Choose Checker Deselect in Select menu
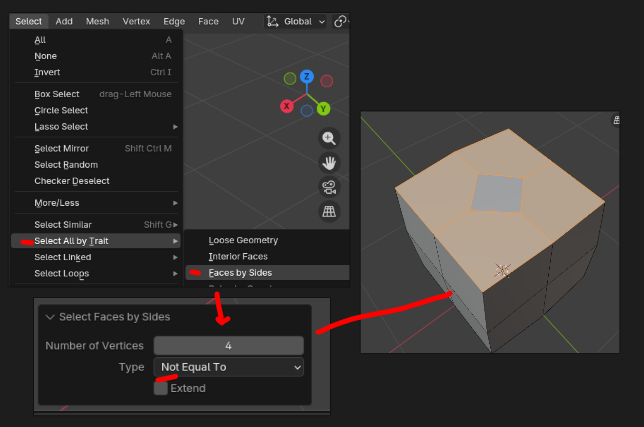This screenshot has width=644, height=427. coord(72,181)
